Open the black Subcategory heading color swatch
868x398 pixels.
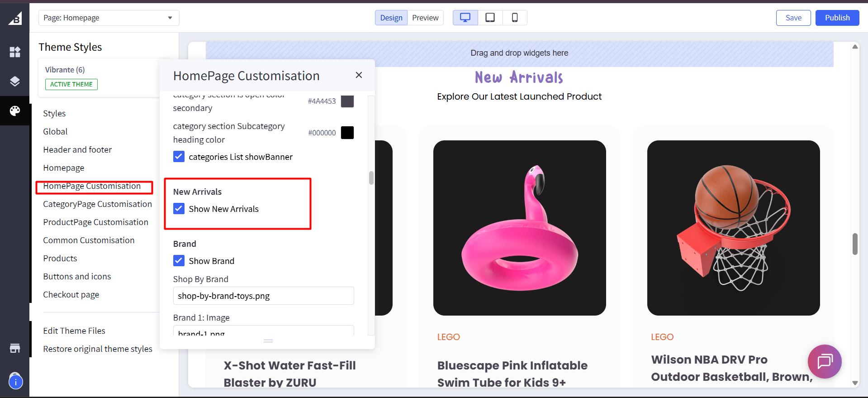tap(347, 133)
